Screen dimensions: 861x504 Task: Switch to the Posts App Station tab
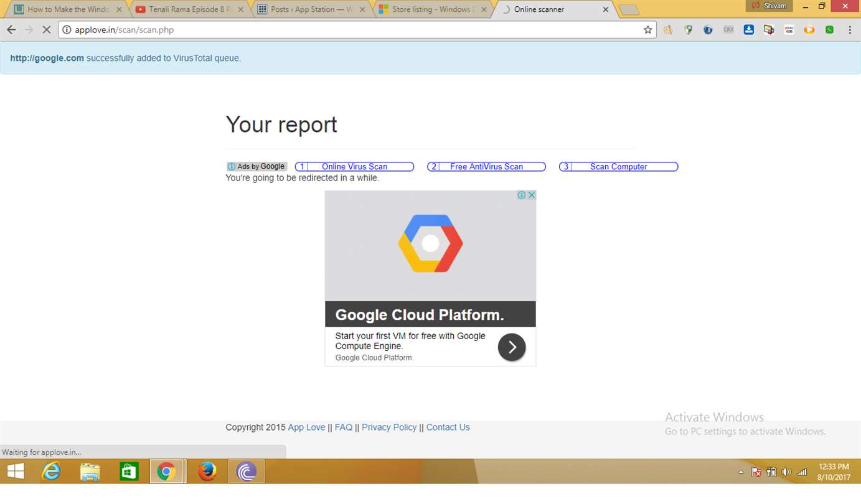click(x=311, y=9)
